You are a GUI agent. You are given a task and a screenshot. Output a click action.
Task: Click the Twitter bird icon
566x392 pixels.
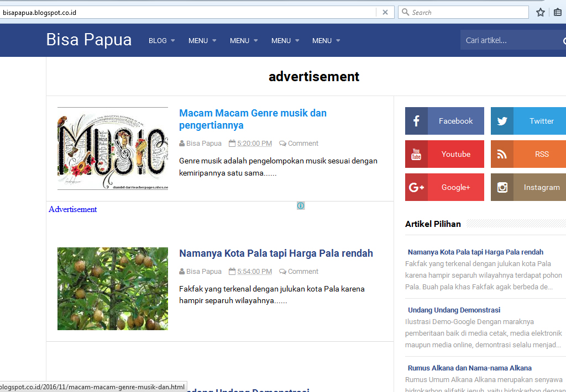(502, 121)
